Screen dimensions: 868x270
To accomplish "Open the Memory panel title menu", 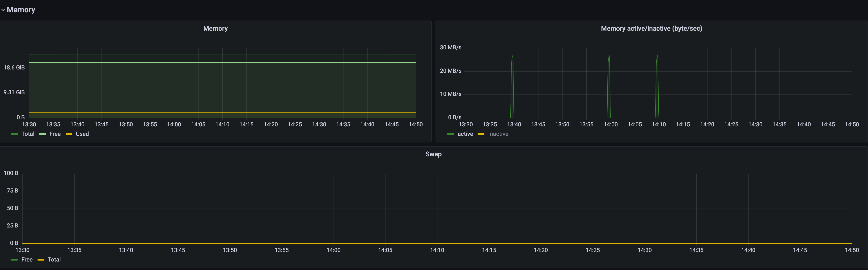I will point(215,29).
